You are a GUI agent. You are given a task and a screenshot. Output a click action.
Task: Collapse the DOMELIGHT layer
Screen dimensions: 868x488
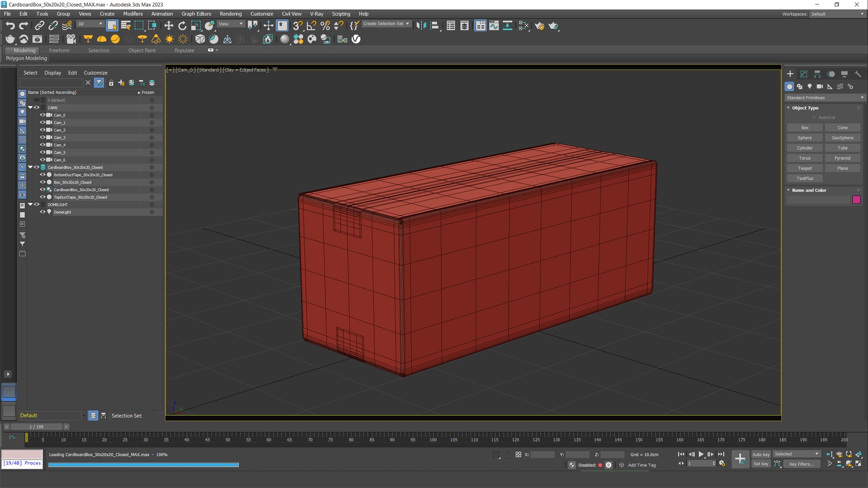[x=30, y=204]
